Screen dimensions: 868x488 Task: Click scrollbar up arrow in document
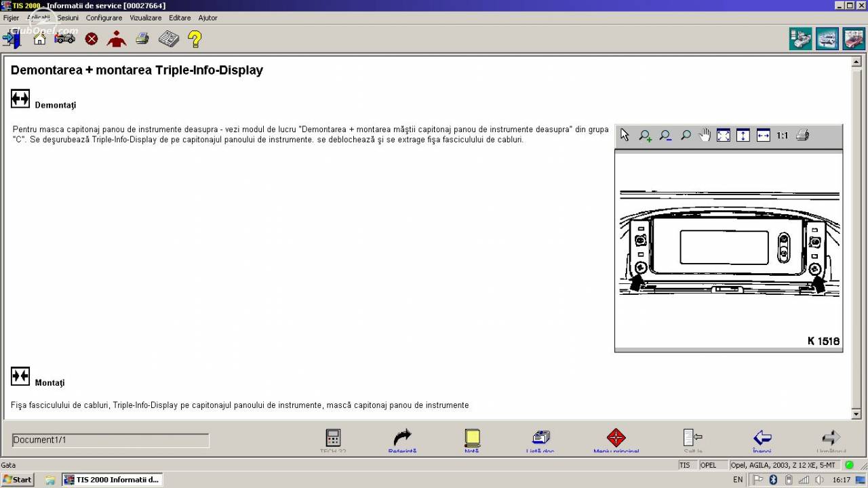point(856,63)
